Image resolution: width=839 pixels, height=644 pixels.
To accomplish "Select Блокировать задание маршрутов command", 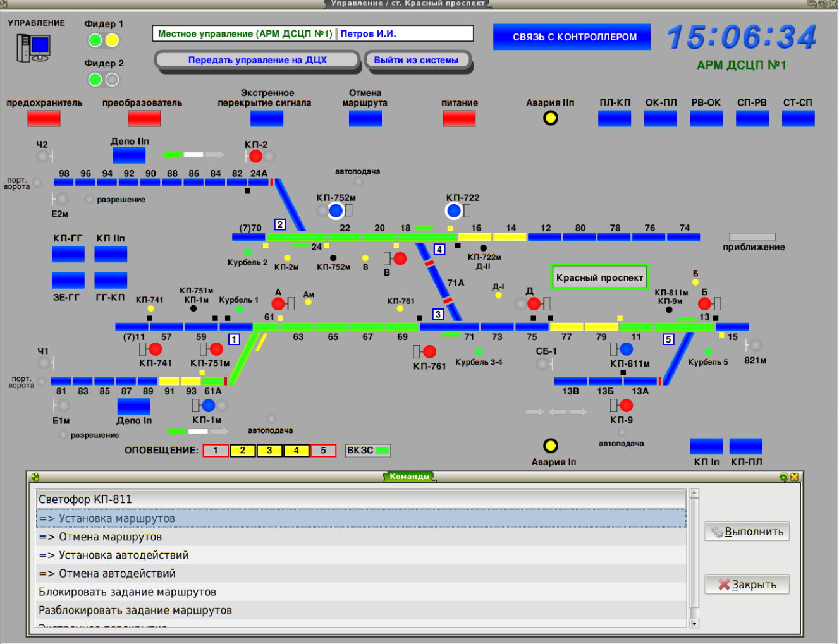I will click(127, 592).
